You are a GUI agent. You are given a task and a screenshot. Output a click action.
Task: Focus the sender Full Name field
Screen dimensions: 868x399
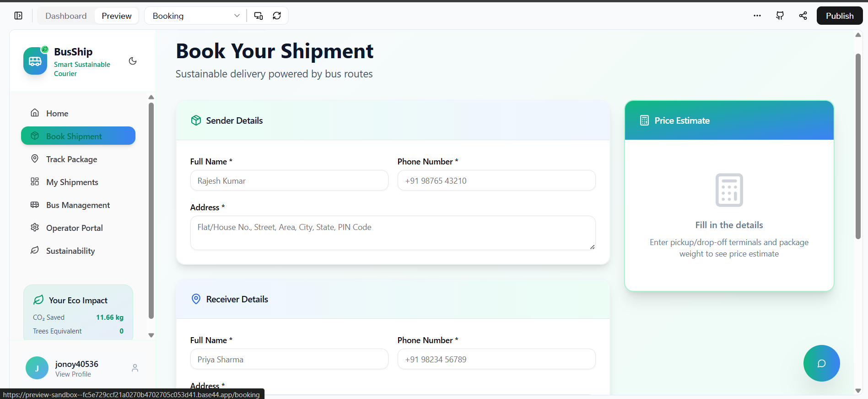(289, 180)
